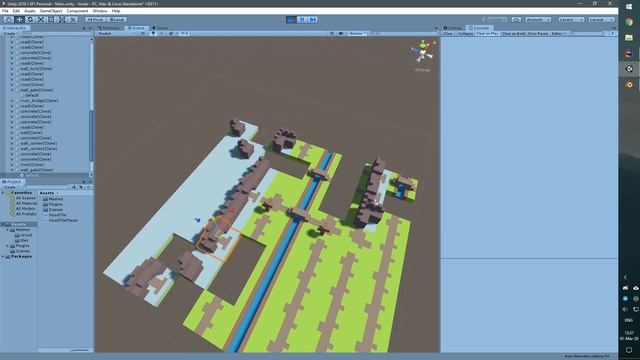Open the cloud services icon
This screenshot has height=360, width=640.
click(x=516, y=20)
